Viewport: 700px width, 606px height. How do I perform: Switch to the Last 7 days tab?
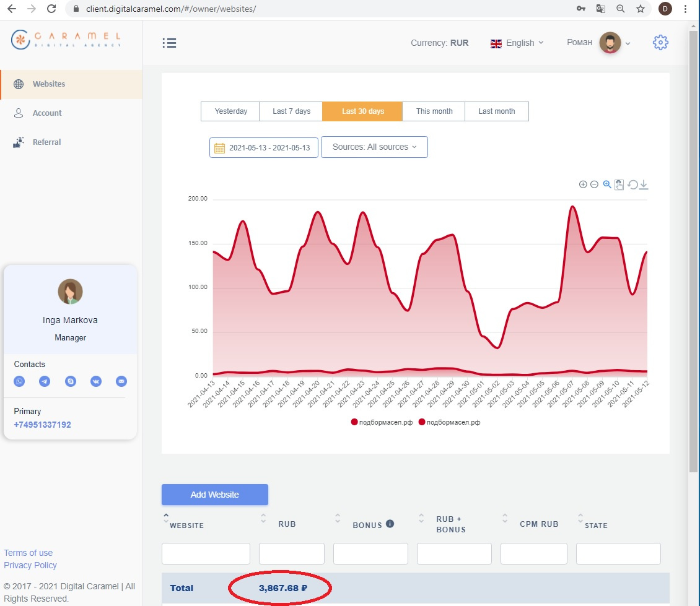[291, 111]
